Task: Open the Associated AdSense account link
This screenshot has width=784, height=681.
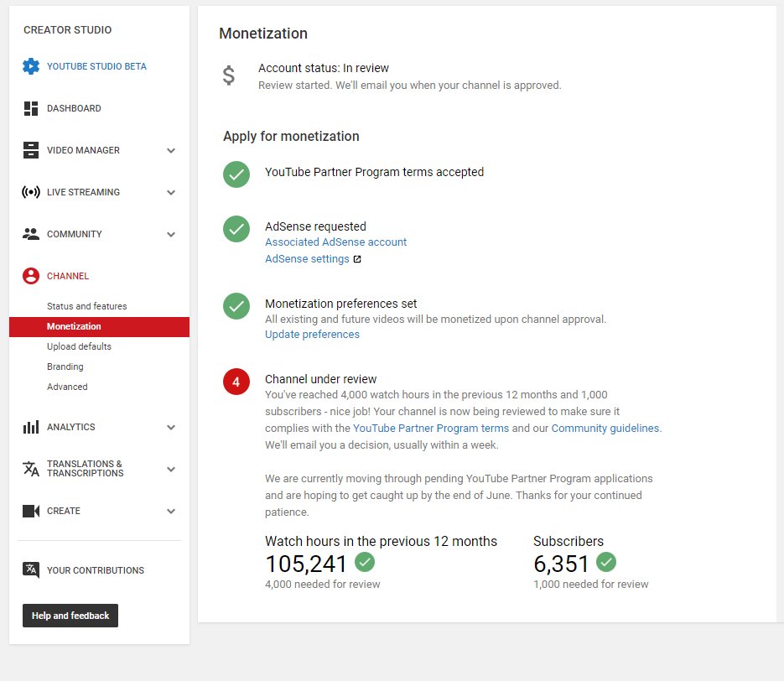Action: tap(335, 242)
